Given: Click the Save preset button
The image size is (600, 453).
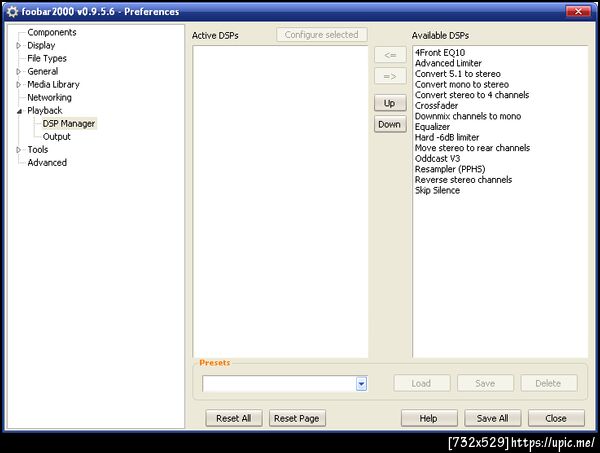Looking at the screenshot, I should 485,383.
